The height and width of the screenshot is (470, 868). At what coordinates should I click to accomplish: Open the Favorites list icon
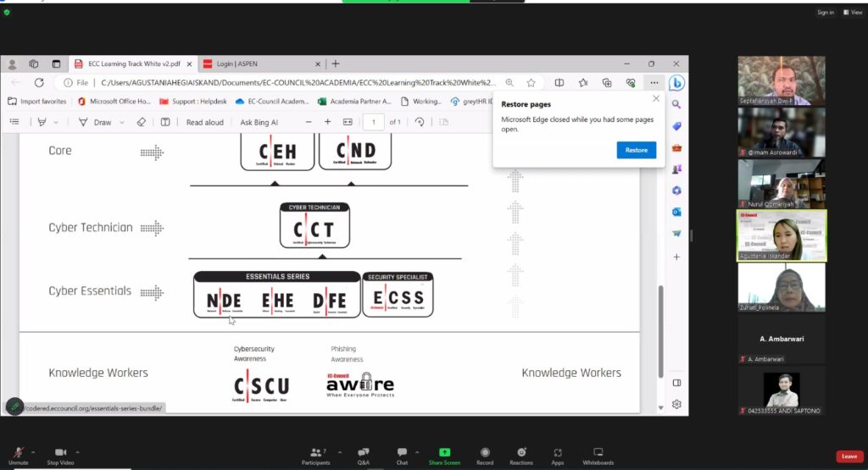coord(583,82)
